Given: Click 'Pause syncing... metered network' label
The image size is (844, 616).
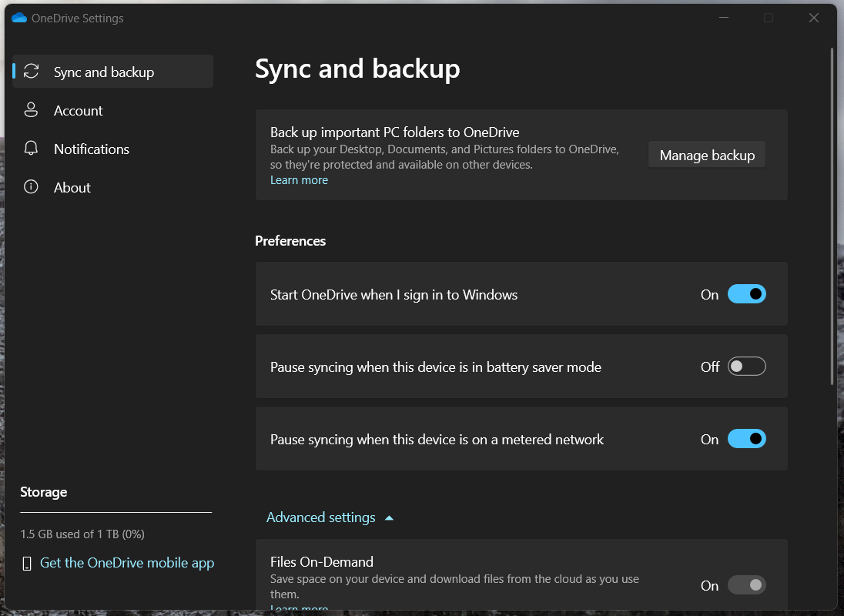Looking at the screenshot, I should click(x=437, y=440).
